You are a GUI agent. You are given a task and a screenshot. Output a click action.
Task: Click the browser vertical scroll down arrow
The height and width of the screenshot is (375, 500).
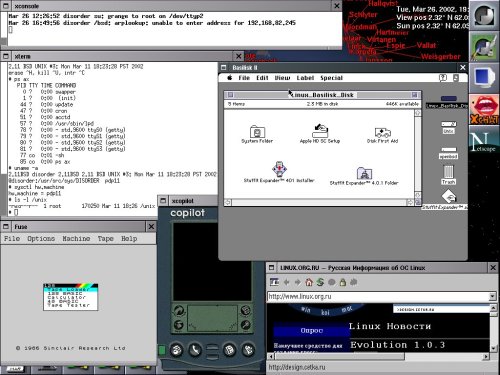[x=494, y=348]
